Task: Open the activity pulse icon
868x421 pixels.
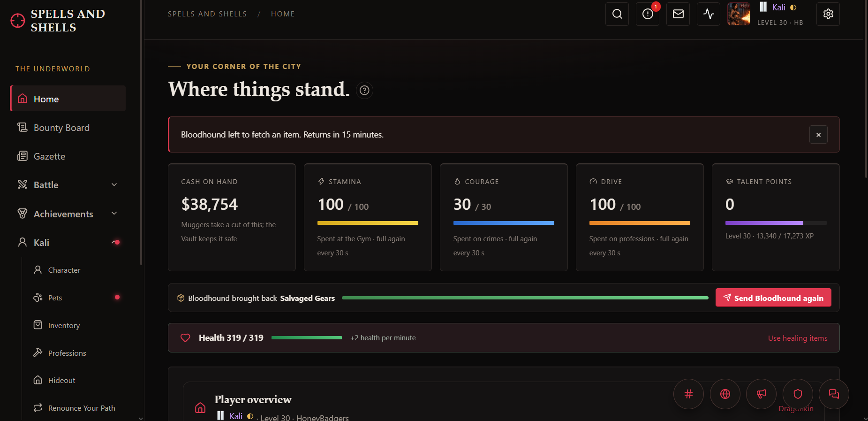Action: coord(709,14)
